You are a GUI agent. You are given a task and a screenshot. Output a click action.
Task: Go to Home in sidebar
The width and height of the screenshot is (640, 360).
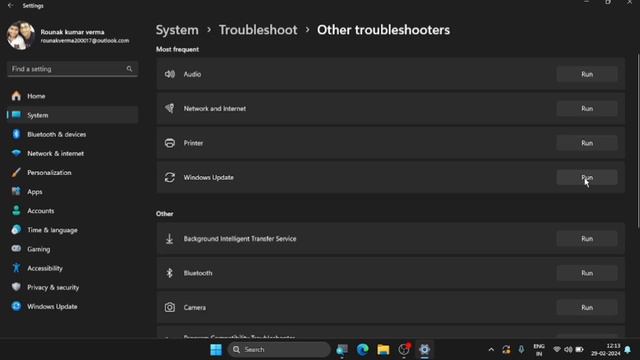[x=72, y=96]
